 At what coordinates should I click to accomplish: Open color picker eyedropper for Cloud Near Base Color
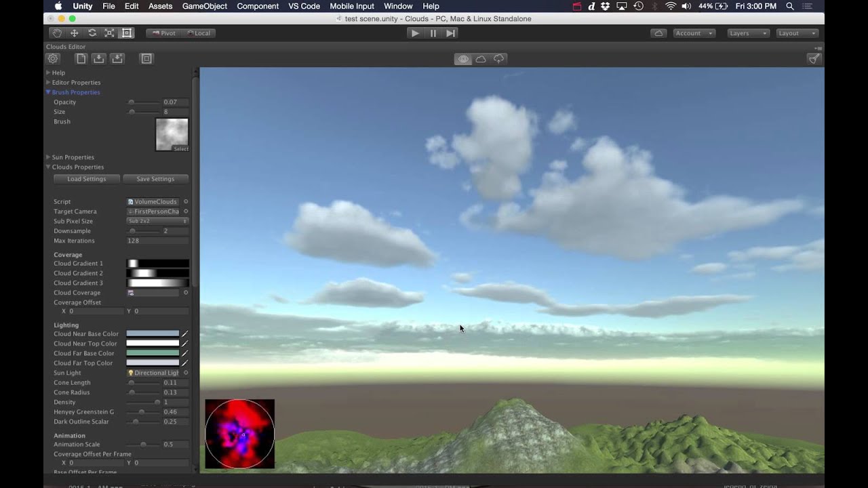184,334
